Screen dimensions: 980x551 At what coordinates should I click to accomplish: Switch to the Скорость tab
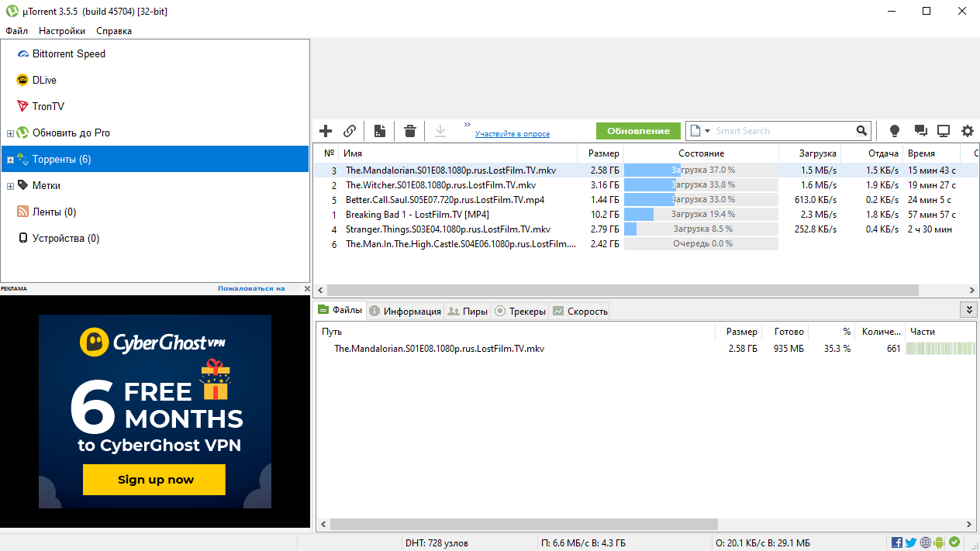tap(580, 312)
